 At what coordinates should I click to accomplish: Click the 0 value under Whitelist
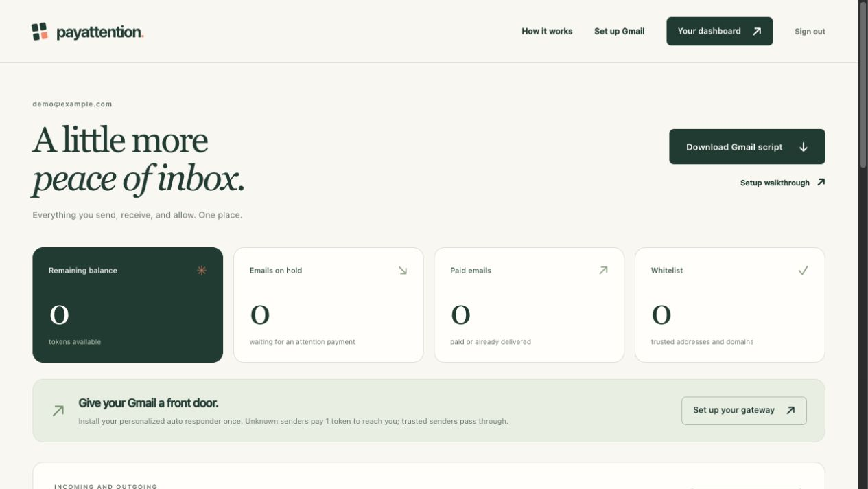[661, 315]
